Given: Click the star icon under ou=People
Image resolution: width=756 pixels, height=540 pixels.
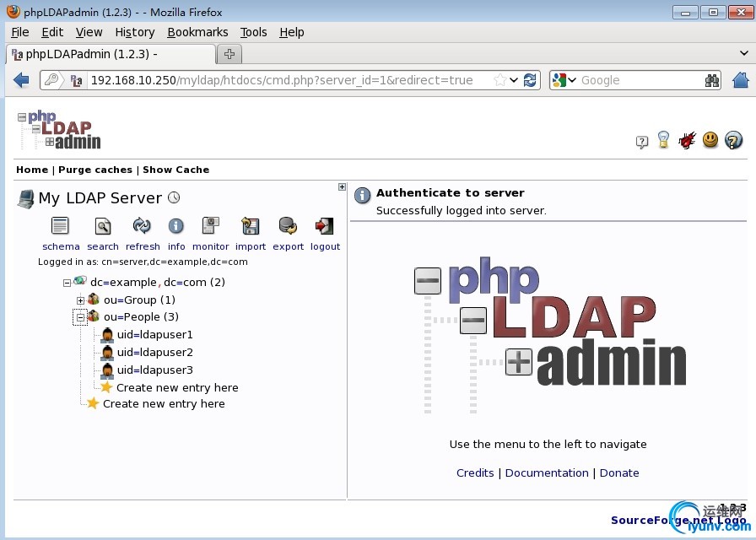Looking at the screenshot, I should tap(106, 387).
